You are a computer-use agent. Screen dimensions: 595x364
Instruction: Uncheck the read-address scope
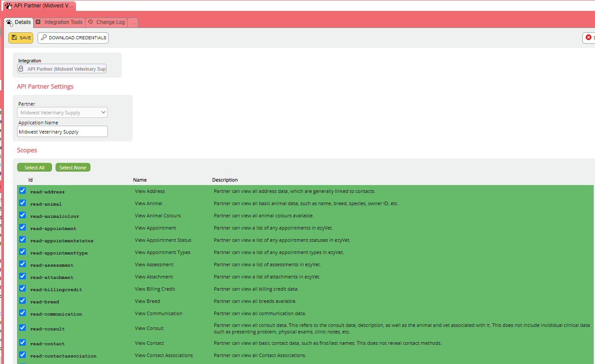tap(23, 191)
